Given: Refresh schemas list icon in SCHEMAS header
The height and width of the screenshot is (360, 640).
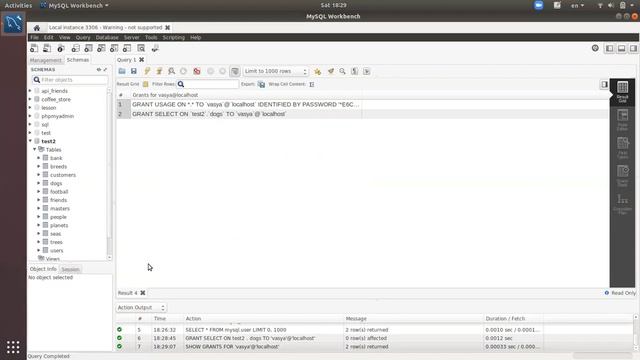Looking at the screenshot, I should (x=98, y=69).
